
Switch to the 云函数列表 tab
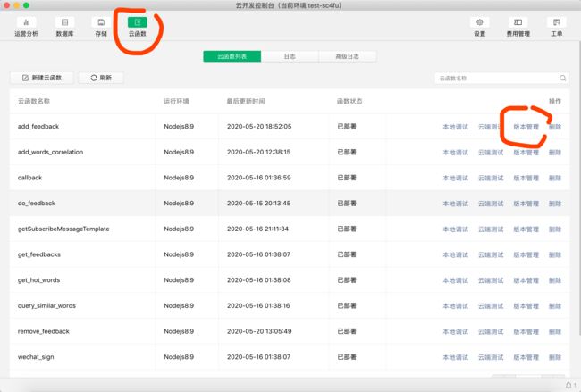[x=232, y=56]
